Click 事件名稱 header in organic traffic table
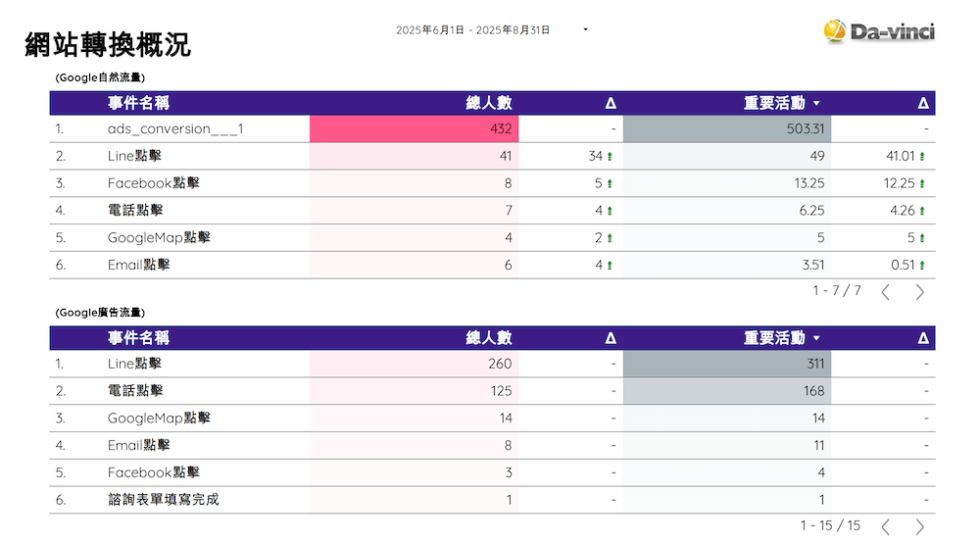 [x=138, y=103]
